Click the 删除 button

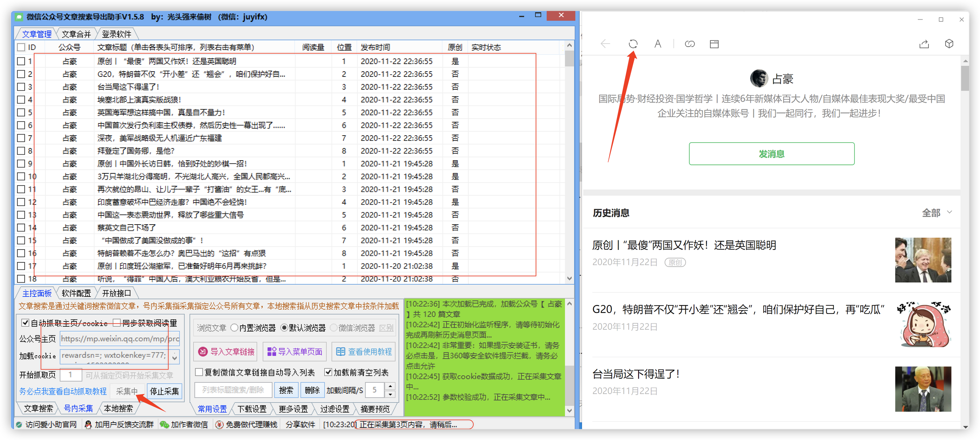click(312, 390)
